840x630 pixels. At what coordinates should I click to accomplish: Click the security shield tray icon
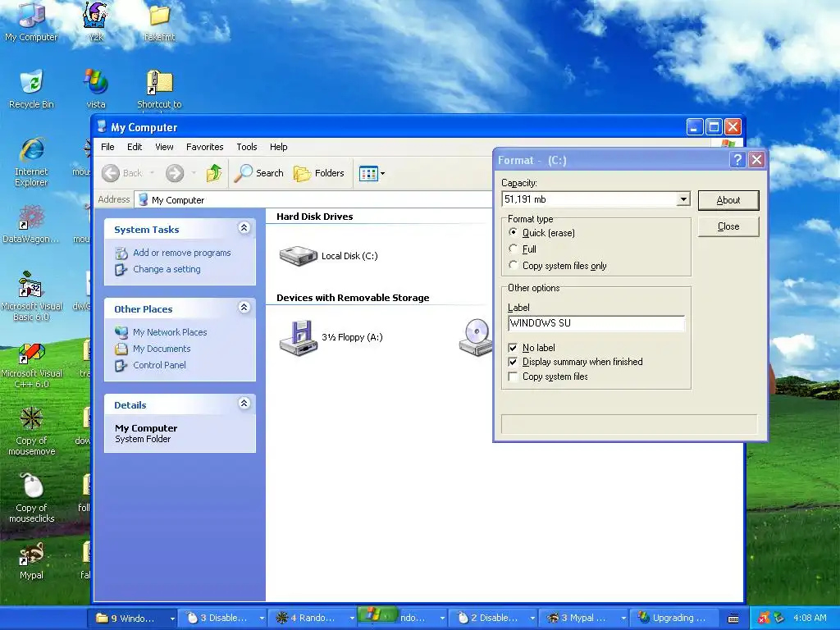coord(764,619)
